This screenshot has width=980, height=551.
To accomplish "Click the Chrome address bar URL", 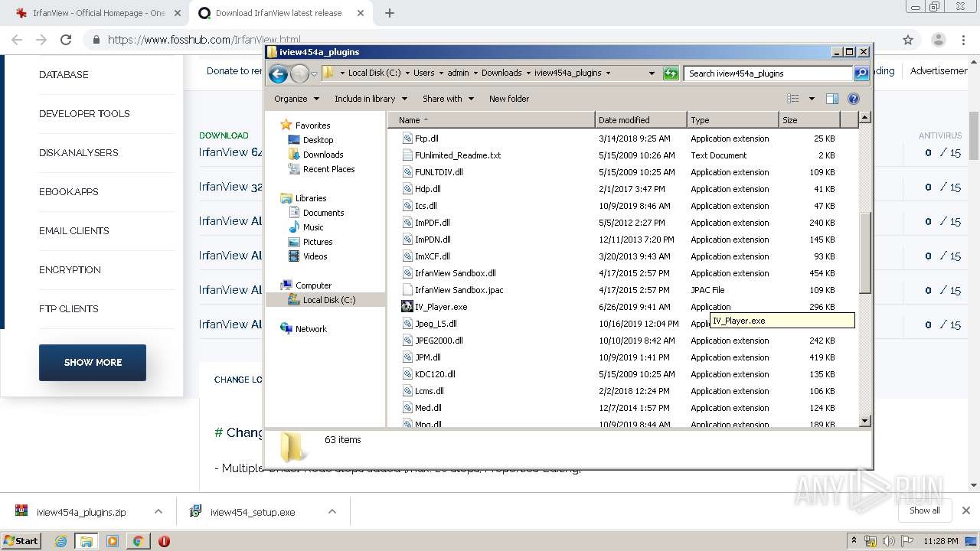I will coord(204,40).
